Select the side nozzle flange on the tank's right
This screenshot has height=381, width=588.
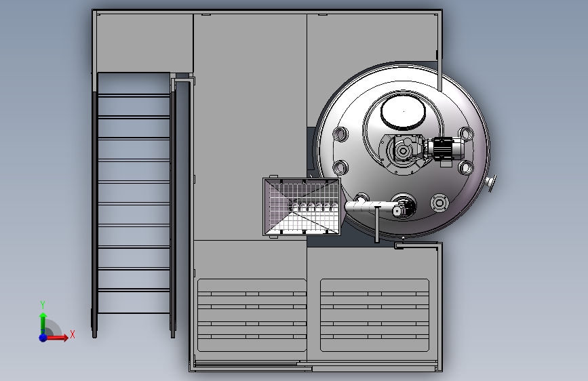[x=491, y=183]
